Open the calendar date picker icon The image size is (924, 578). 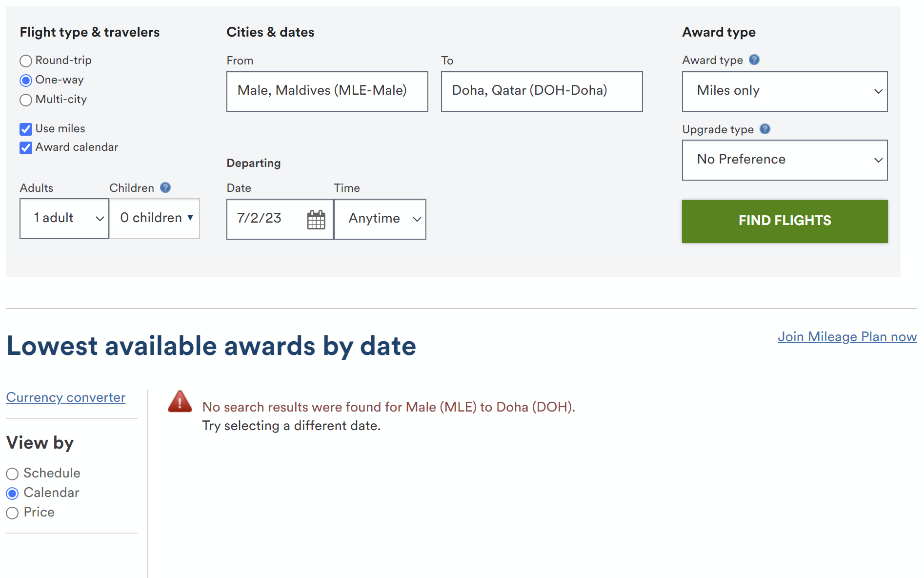pos(316,220)
